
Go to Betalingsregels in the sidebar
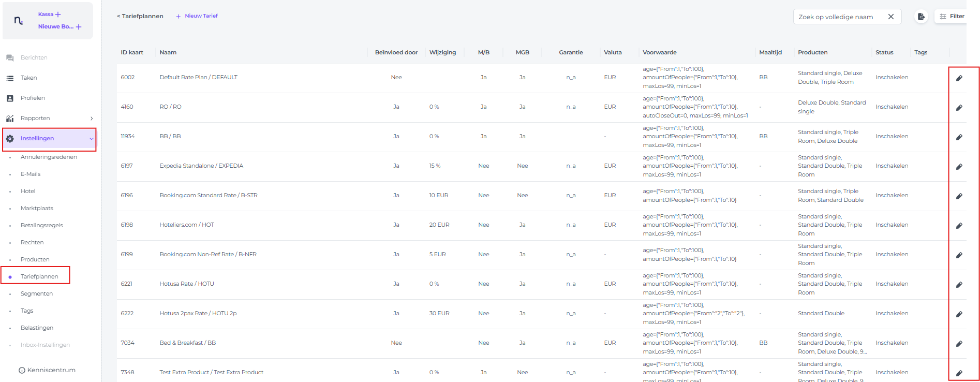pos(42,225)
